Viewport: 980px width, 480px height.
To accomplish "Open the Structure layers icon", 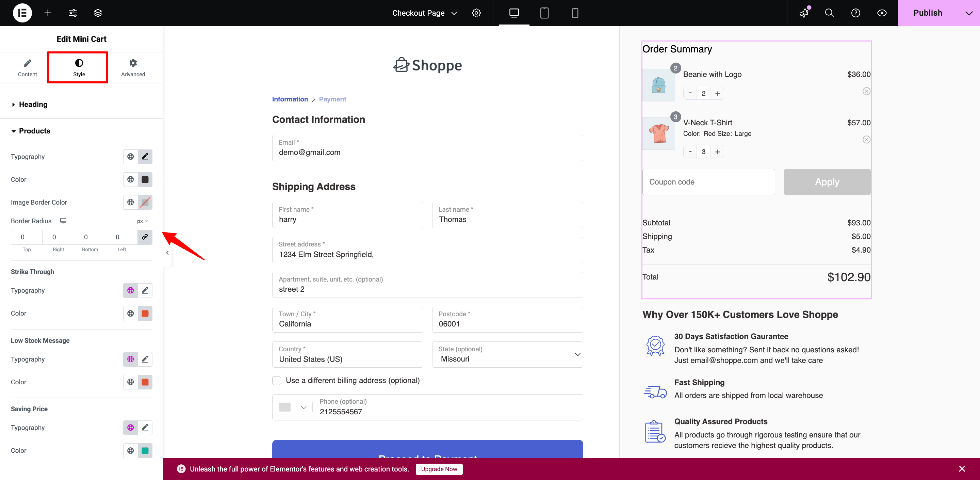I will [98, 13].
